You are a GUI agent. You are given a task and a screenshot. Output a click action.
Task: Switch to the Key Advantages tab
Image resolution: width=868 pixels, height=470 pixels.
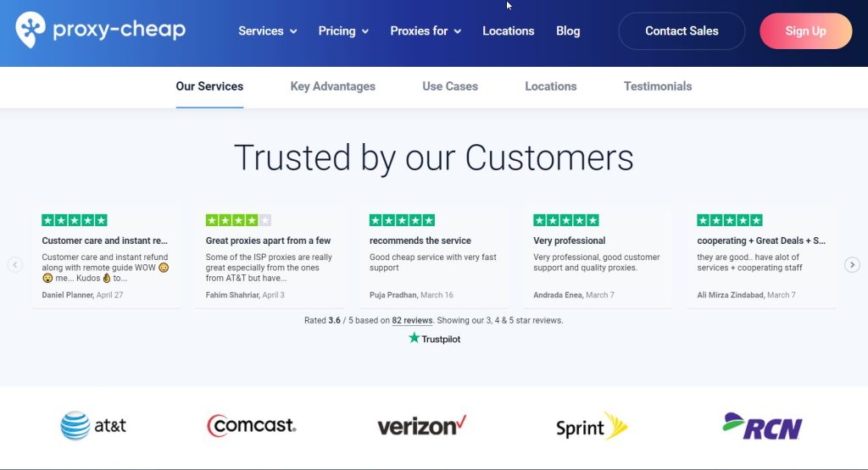tap(332, 86)
